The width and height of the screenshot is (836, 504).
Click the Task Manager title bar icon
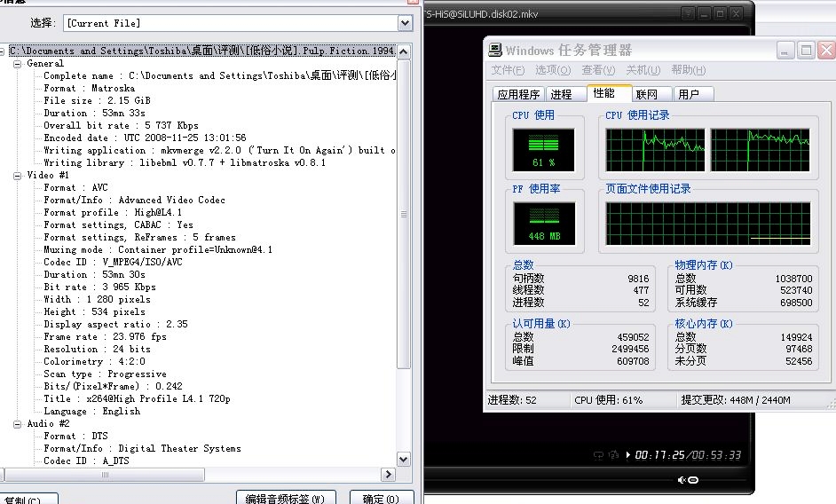click(495, 50)
